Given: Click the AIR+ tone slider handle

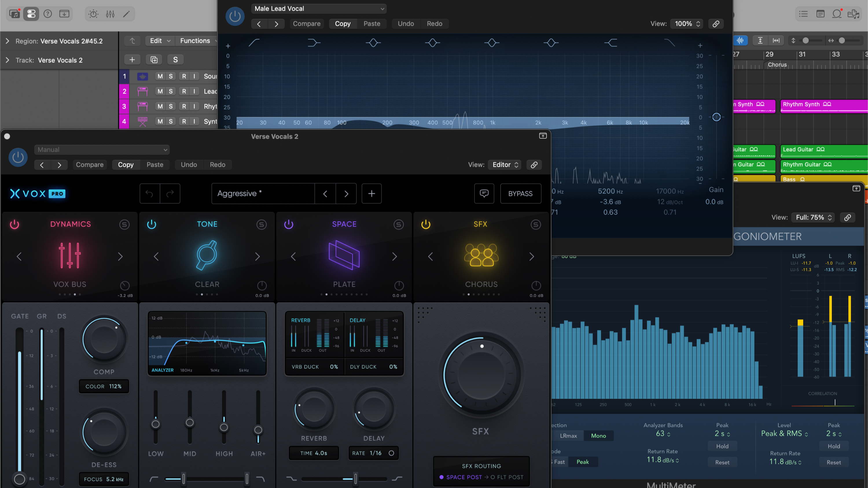Looking at the screenshot, I should (258, 430).
